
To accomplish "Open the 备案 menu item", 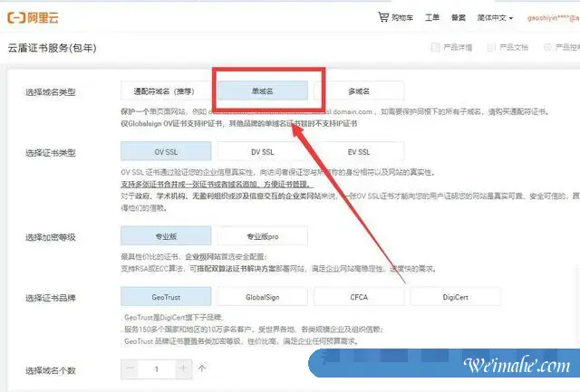I will (x=459, y=17).
